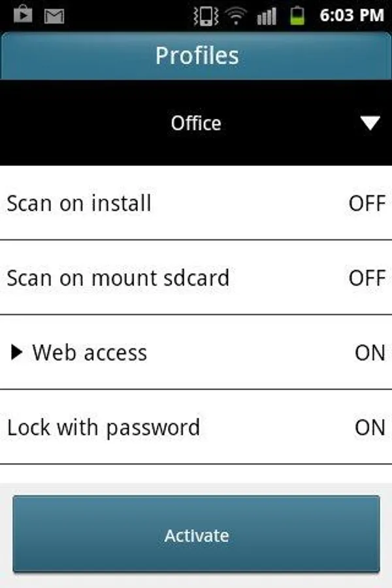This screenshot has height=588, width=392.
Task: Select the Scan on install setting label
Action: click(x=79, y=203)
